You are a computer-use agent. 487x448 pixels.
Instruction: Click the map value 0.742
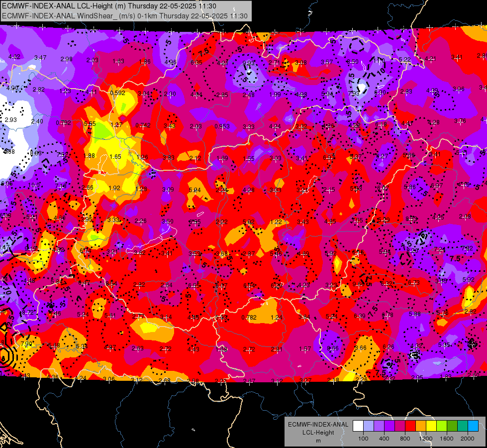pyautogui.click(x=143, y=125)
